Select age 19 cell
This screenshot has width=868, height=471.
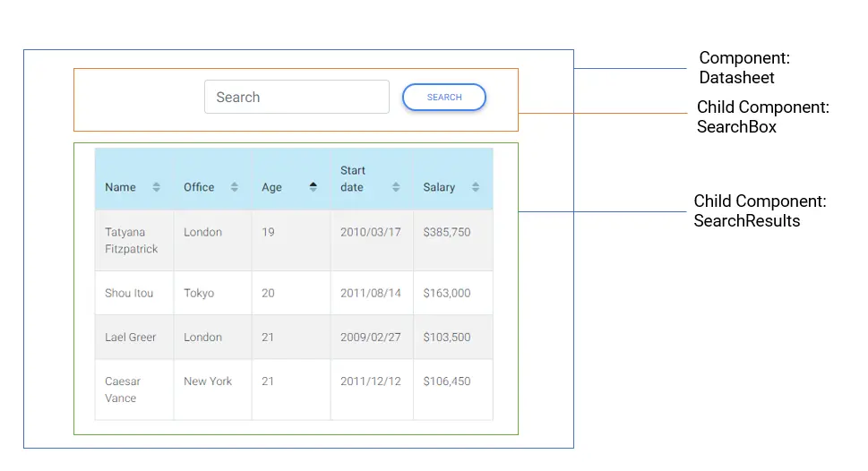click(291, 240)
